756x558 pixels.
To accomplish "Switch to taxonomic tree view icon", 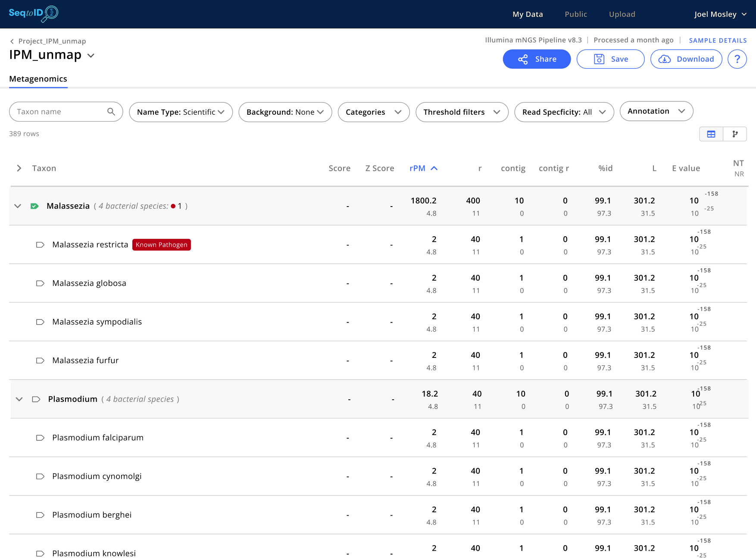I will (735, 134).
